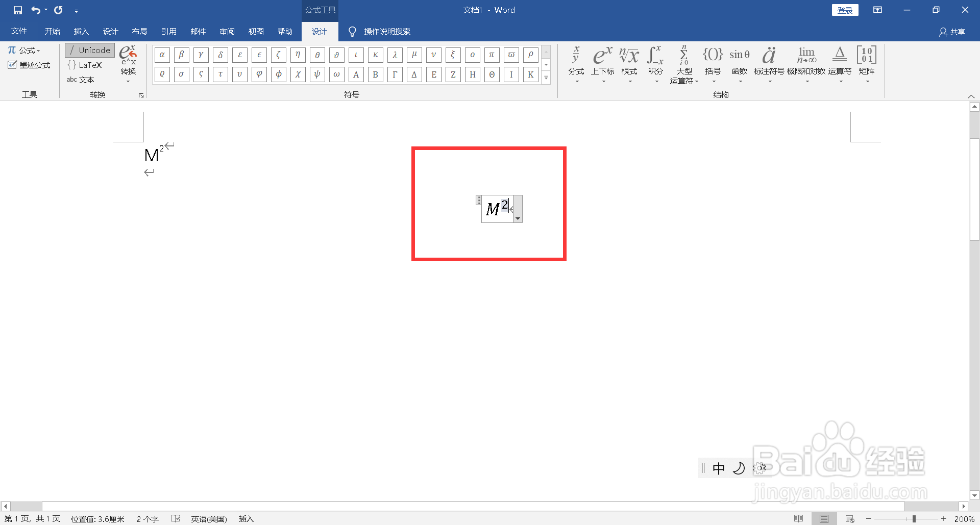Viewport: 980px width, 525px height.
Task: Insert the theta θ symbol
Action: click(317, 55)
